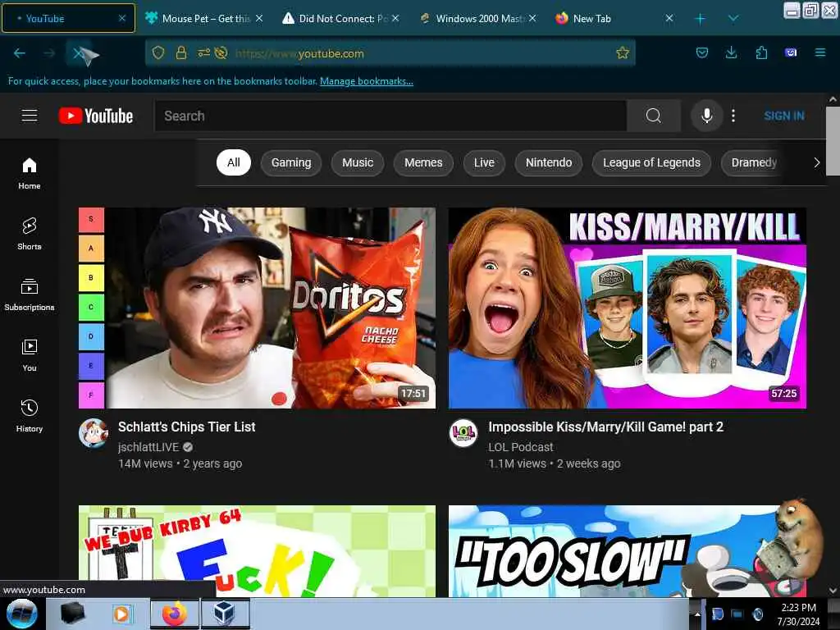The height and width of the screenshot is (630, 840).
Task: Click the YouTube search input field
Action: point(390,116)
